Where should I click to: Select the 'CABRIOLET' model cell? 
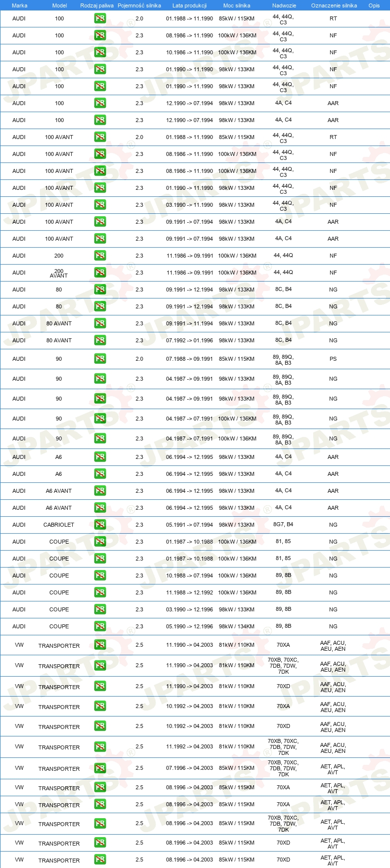(x=59, y=525)
